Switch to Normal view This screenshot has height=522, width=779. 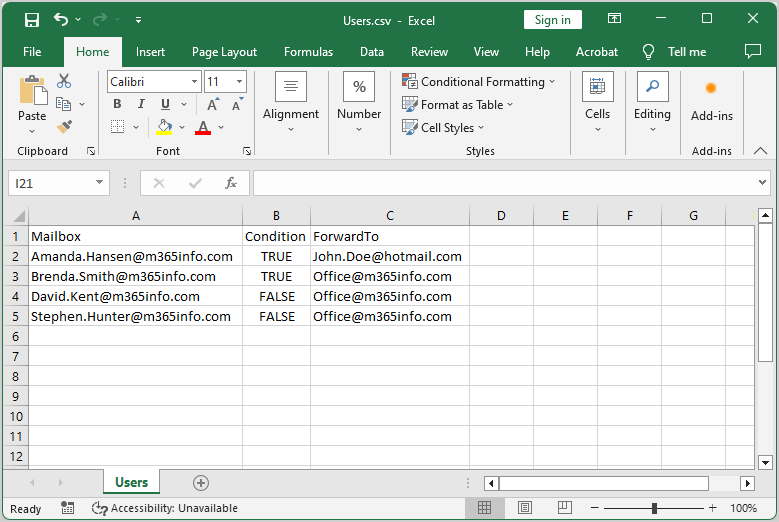484,508
